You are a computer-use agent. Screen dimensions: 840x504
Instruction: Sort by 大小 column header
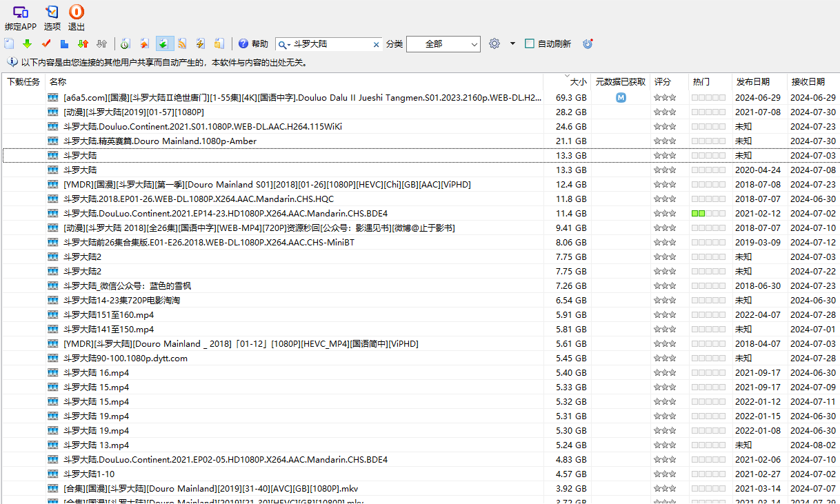click(577, 81)
